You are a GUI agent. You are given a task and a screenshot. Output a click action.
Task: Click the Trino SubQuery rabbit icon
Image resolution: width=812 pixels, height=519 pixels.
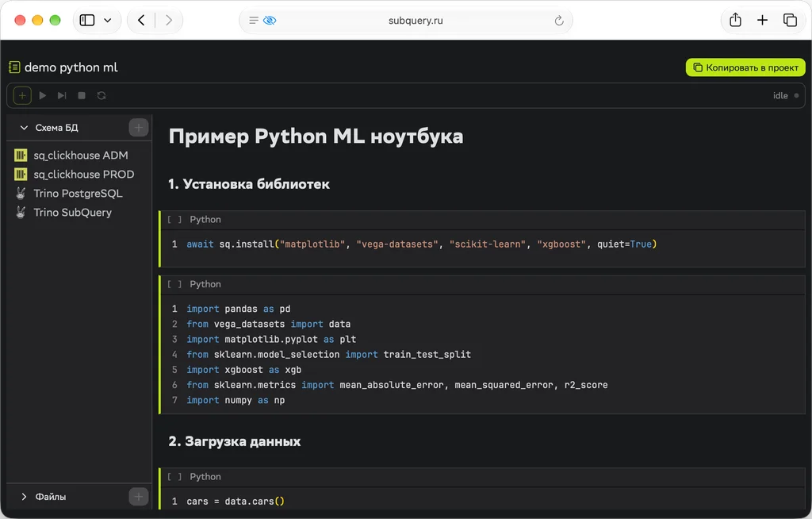pos(21,213)
